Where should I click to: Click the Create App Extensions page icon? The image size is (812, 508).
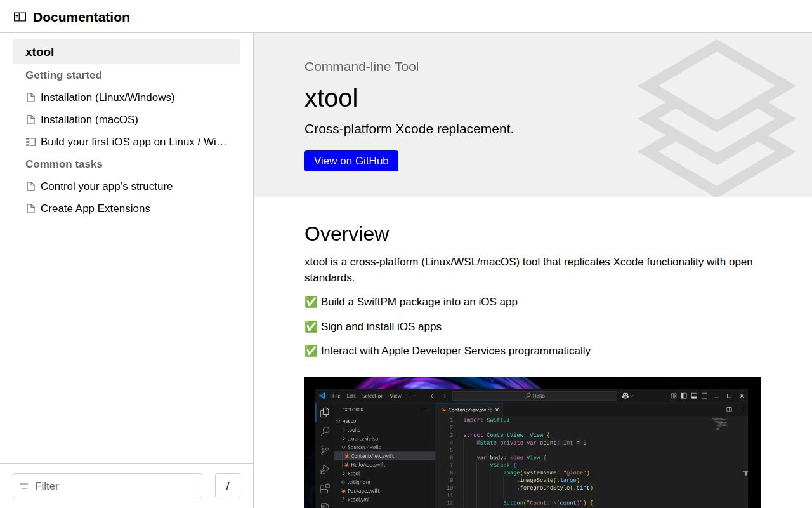[30, 209]
